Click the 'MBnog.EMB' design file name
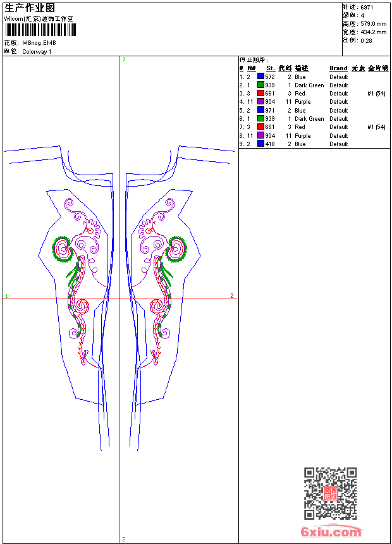The width and height of the screenshot is (392, 544). click(x=39, y=43)
